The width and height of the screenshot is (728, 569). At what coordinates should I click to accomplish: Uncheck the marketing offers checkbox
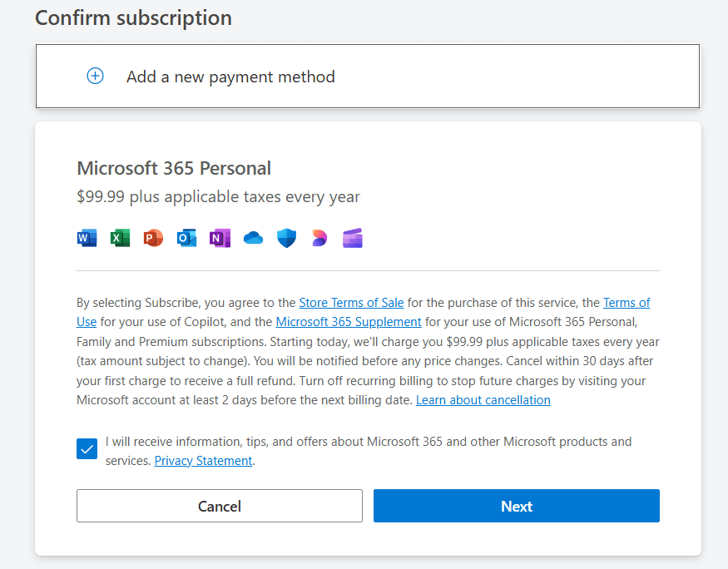tap(87, 449)
